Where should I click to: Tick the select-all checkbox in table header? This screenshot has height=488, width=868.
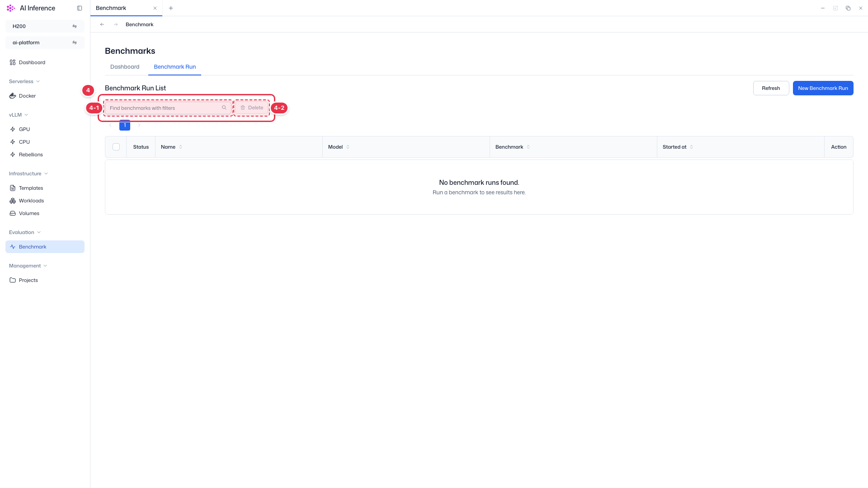[116, 147]
